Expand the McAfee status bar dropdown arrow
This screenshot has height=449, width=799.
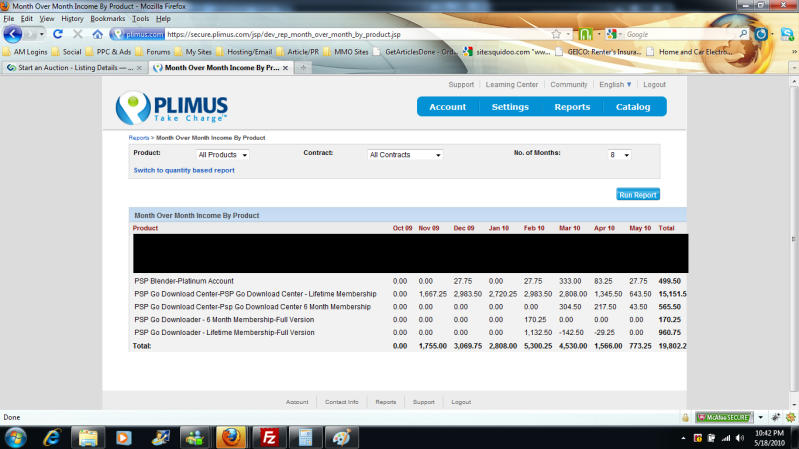760,417
